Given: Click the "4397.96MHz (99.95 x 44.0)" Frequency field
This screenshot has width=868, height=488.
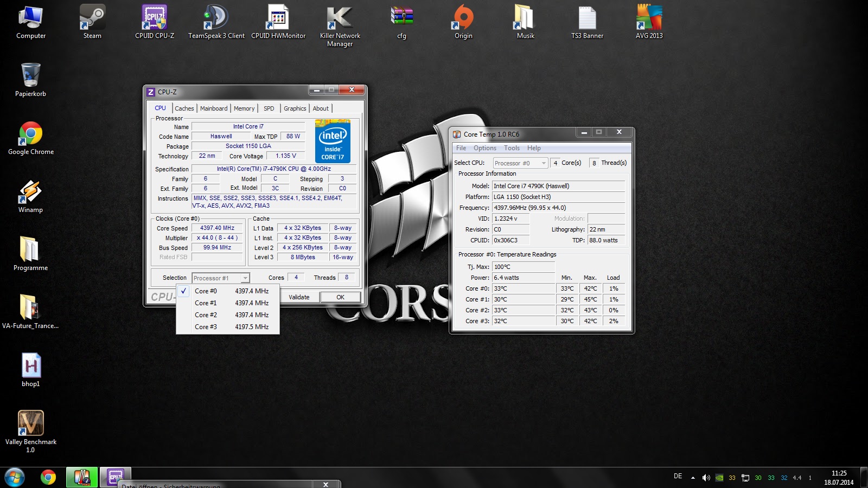Looking at the screenshot, I should pyautogui.click(x=559, y=208).
